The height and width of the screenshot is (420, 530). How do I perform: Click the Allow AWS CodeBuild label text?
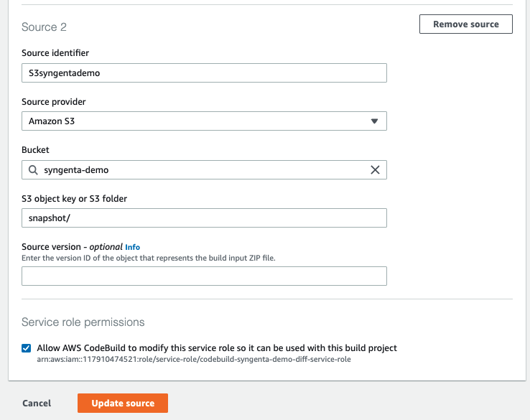click(x=218, y=348)
